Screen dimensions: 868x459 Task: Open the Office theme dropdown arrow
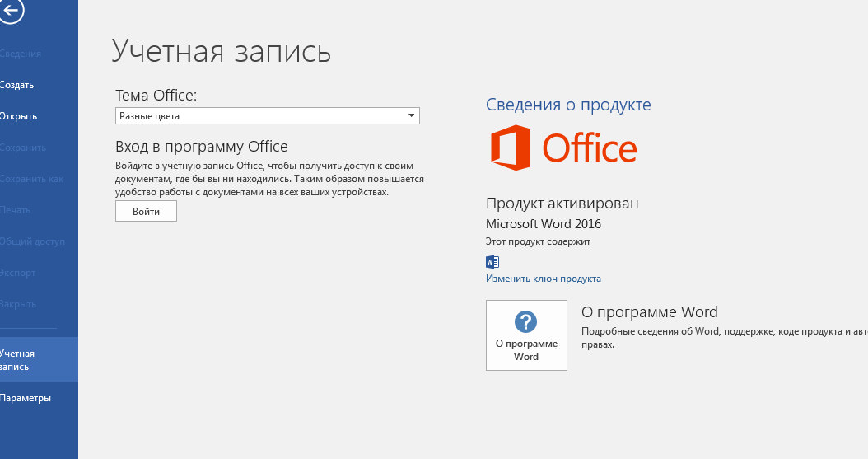(411, 115)
